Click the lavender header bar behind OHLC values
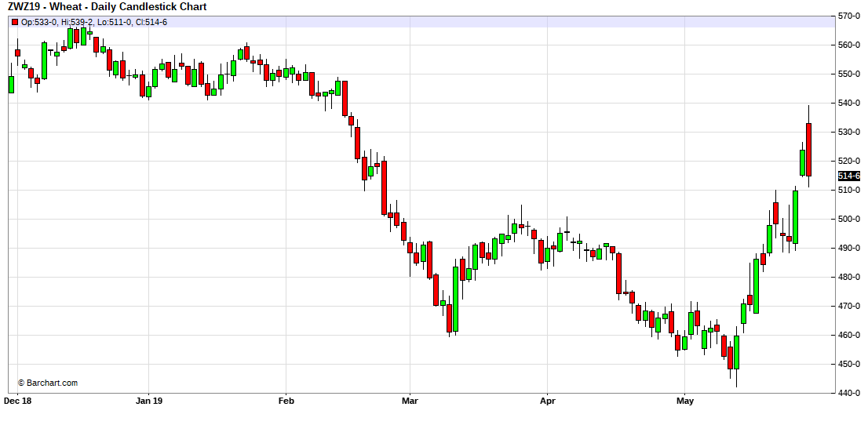This screenshot has height=425, width=868. coord(471,22)
